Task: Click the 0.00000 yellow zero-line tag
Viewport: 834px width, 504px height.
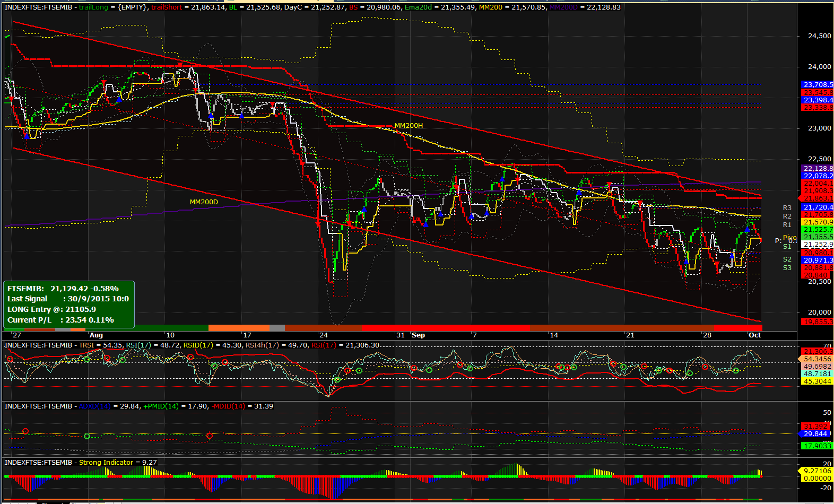Action: [x=818, y=479]
